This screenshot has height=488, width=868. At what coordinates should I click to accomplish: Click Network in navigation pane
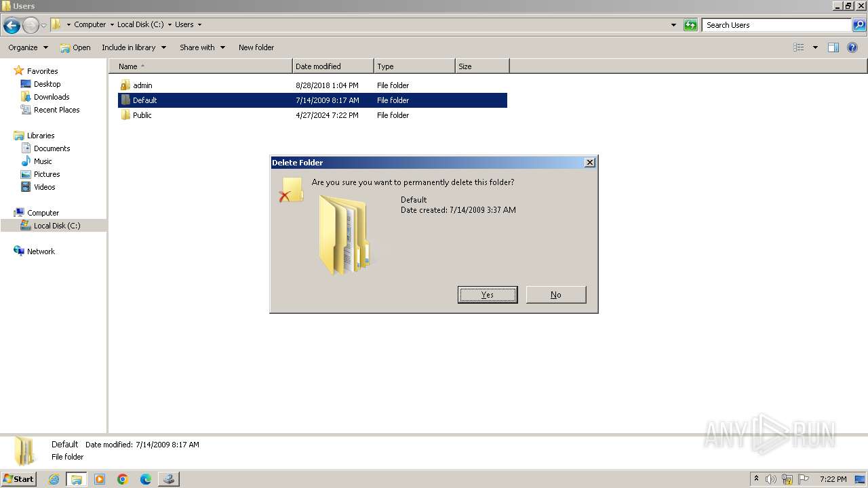[41, 251]
